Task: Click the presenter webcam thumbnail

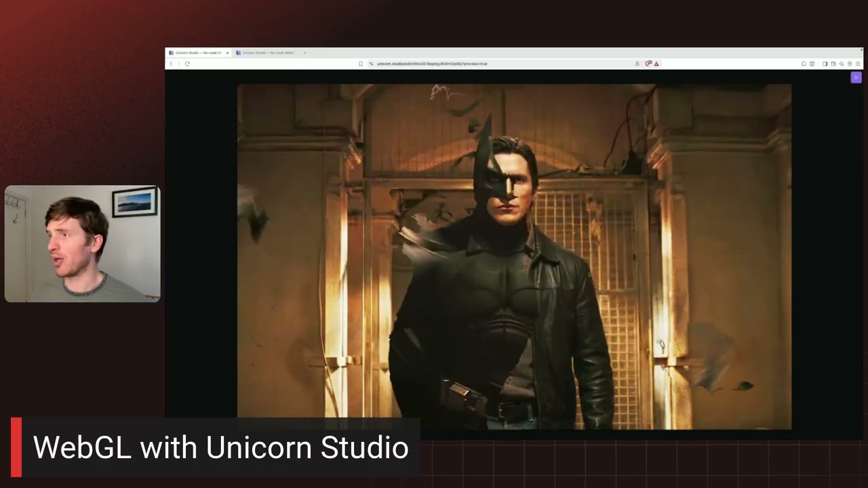Action: point(83,243)
